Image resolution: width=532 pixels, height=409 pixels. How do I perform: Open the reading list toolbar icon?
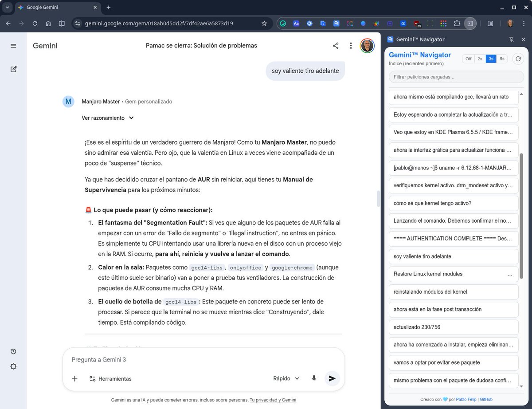click(490, 24)
